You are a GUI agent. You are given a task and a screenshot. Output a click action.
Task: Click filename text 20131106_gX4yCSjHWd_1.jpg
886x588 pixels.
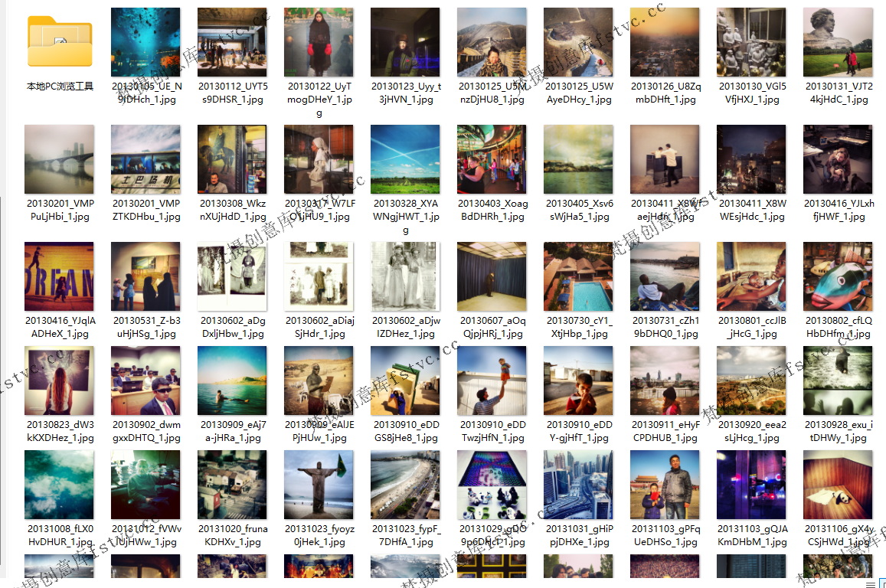coord(839,535)
